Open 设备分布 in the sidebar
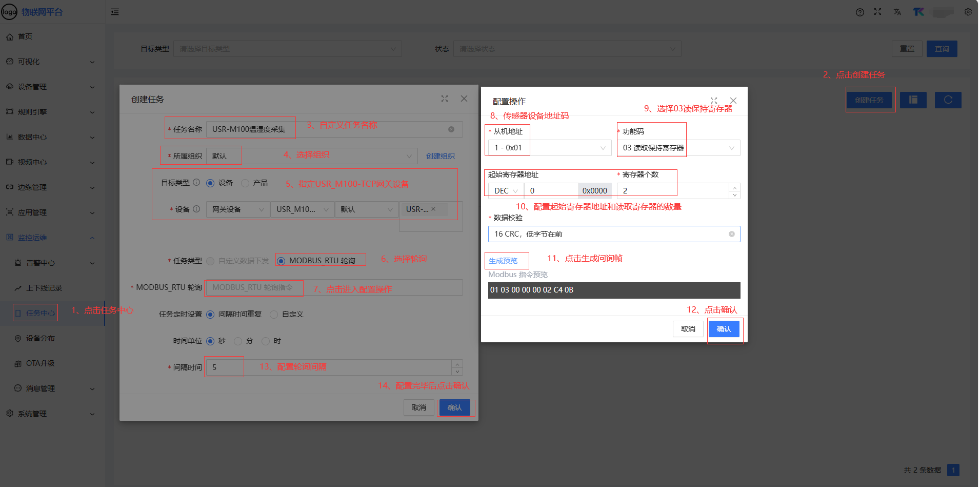Screen dimensions: 980x487 point(40,338)
